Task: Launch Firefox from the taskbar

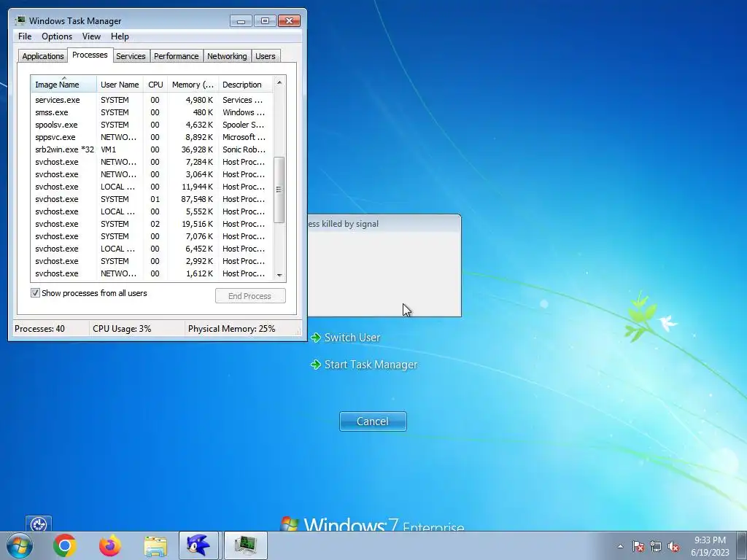Action: click(110, 545)
